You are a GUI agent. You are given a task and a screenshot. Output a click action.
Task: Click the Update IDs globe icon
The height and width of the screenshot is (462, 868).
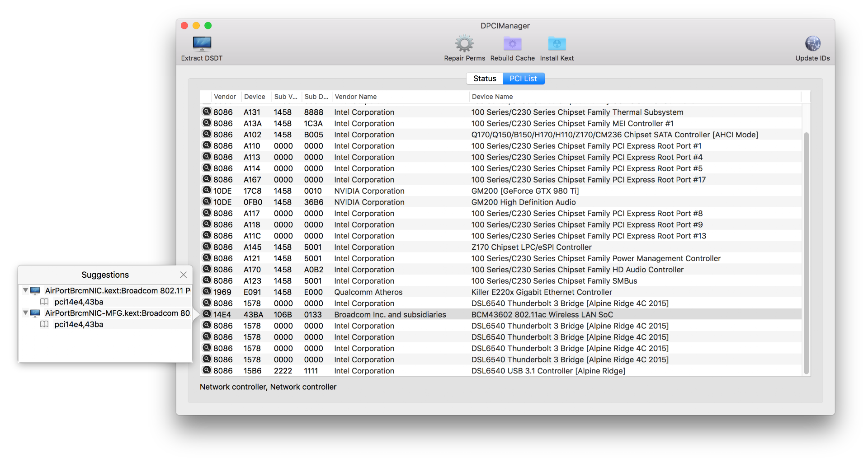(x=812, y=44)
